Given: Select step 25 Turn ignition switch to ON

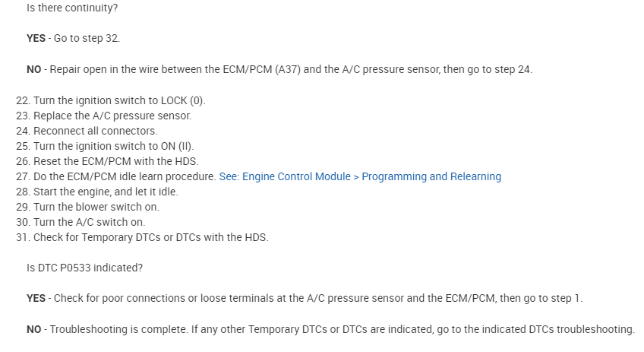Looking at the screenshot, I should click(x=114, y=146).
